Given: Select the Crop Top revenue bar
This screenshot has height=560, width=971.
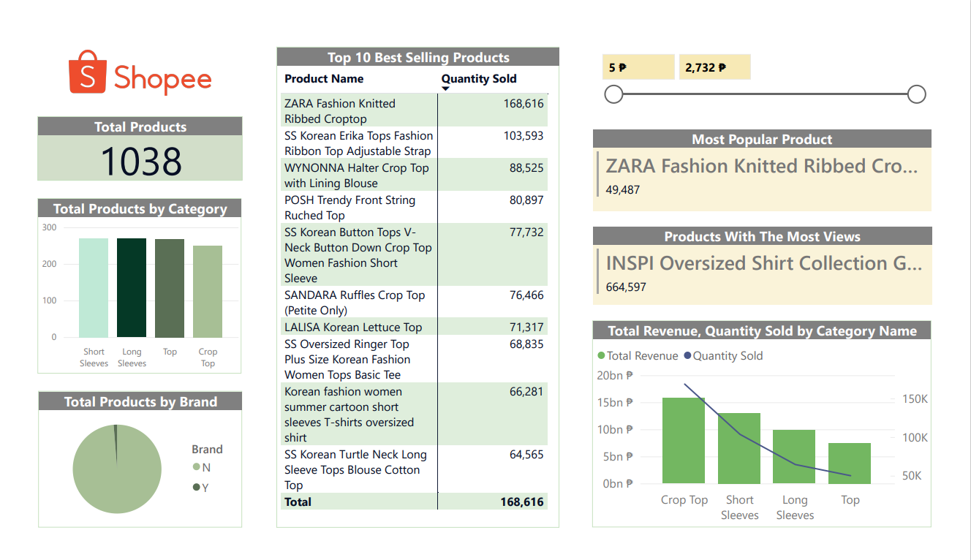Looking at the screenshot, I should pos(684,441).
